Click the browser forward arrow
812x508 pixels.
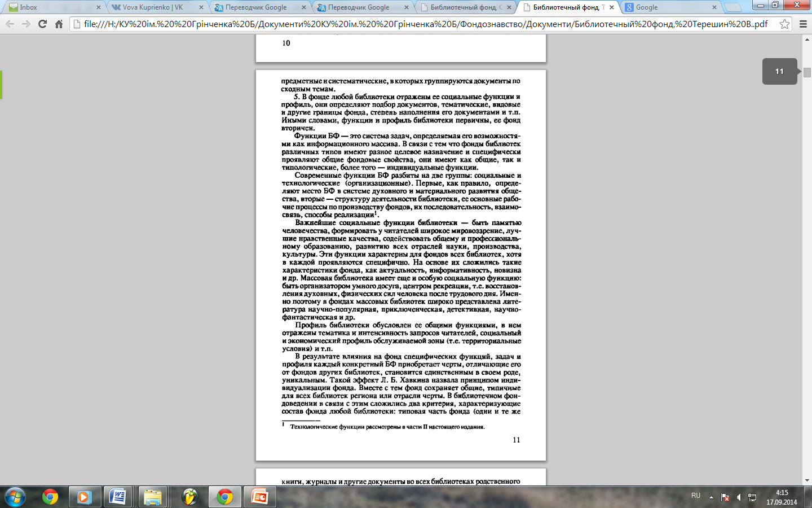26,24
